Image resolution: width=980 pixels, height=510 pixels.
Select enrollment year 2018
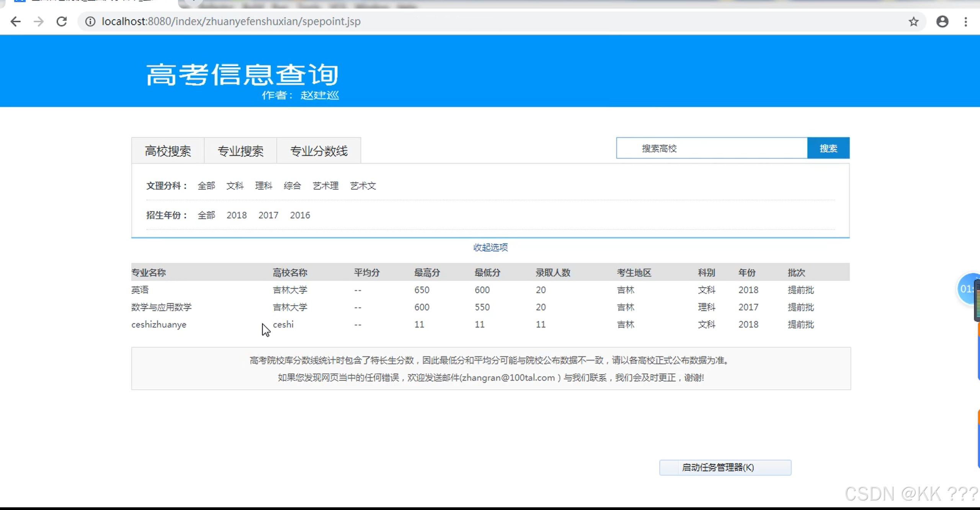(x=237, y=215)
